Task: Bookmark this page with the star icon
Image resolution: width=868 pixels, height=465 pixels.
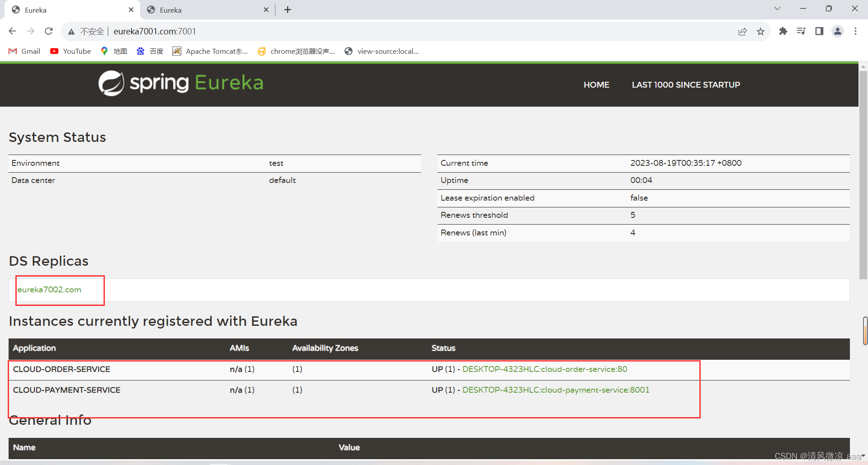Action: point(760,32)
